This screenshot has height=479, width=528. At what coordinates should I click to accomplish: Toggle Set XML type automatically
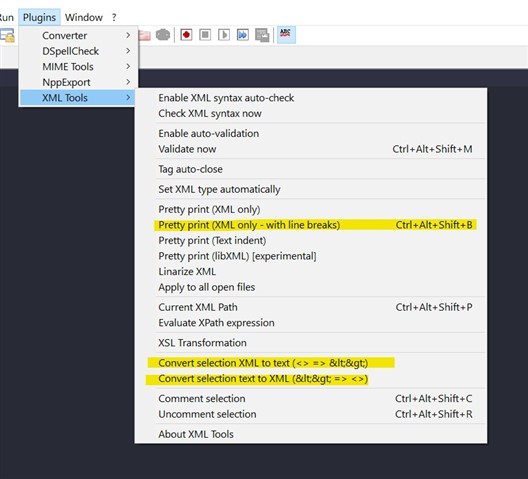coord(310,189)
